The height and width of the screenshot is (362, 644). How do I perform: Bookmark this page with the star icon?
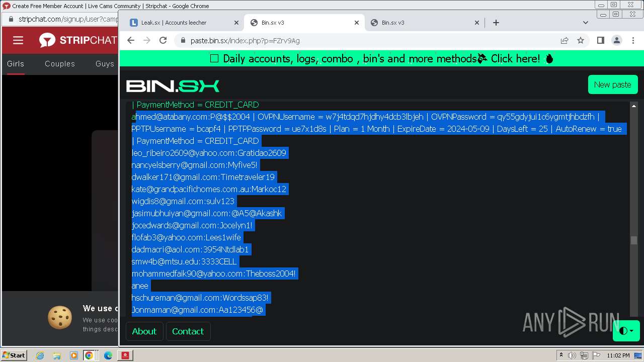tap(581, 40)
